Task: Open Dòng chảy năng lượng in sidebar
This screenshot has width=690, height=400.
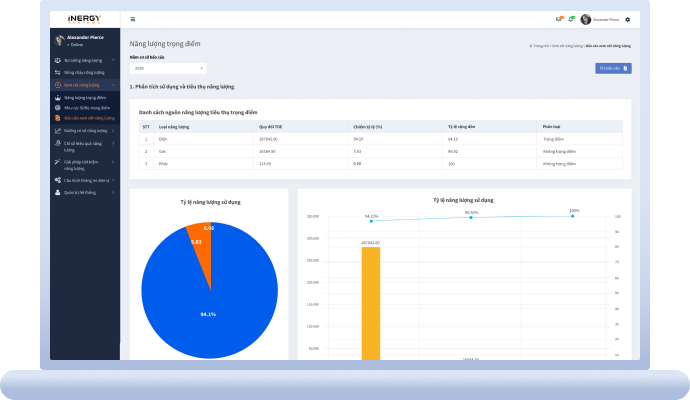Action: click(84, 73)
